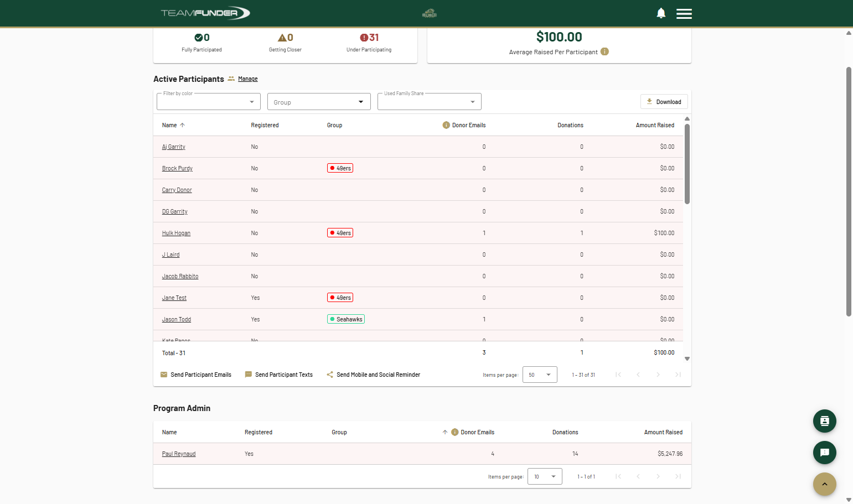Click the Seahawks group tag for Jason Todd

pos(346,319)
